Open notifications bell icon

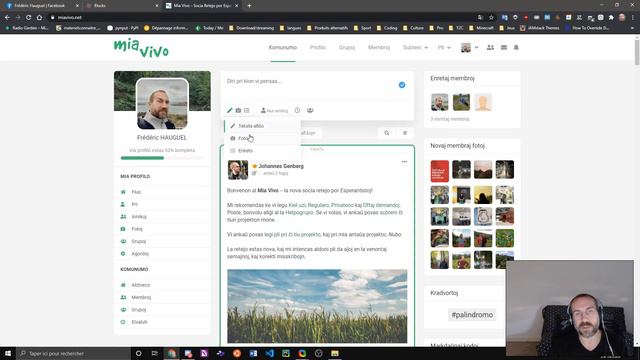coord(516,47)
